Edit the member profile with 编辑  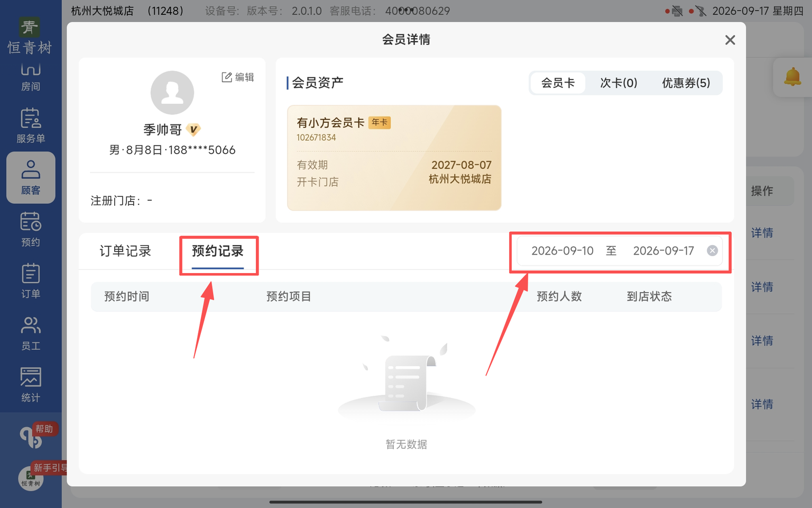(238, 77)
